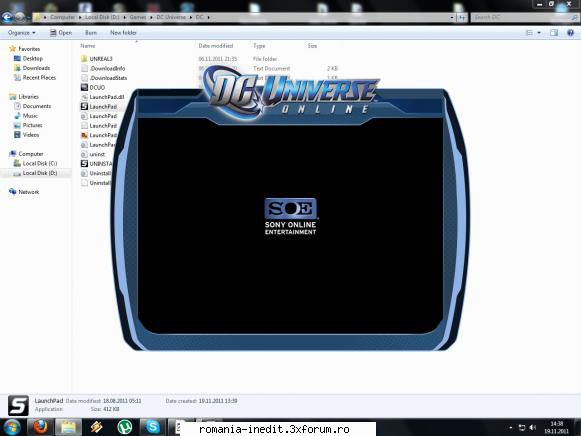This screenshot has height=436, width=581.
Task: Click Burn in the Explorer toolbar
Action: [91, 33]
